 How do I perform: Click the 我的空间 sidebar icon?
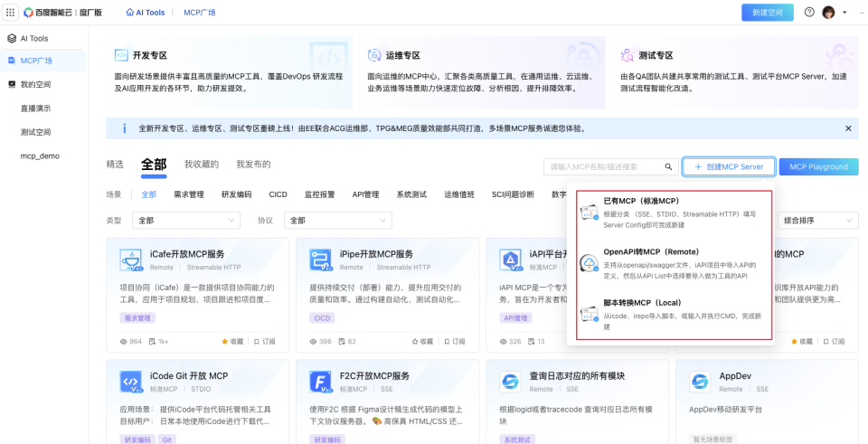pyautogui.click(x=12, y=85)
